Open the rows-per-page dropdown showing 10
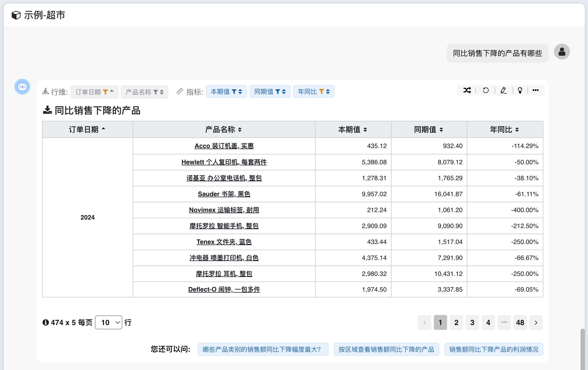Screen dimensions: 588x370 [x=108, y=322]
